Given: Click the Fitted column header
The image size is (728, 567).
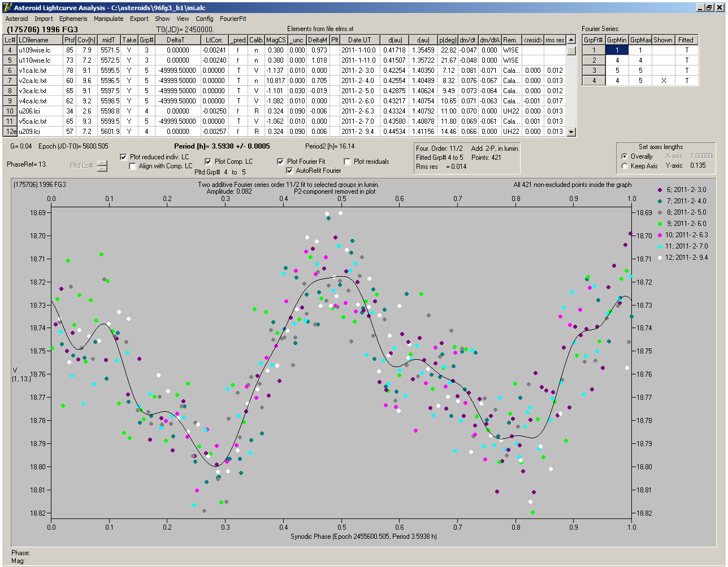Looking at the screenshot, I should 686,40.
